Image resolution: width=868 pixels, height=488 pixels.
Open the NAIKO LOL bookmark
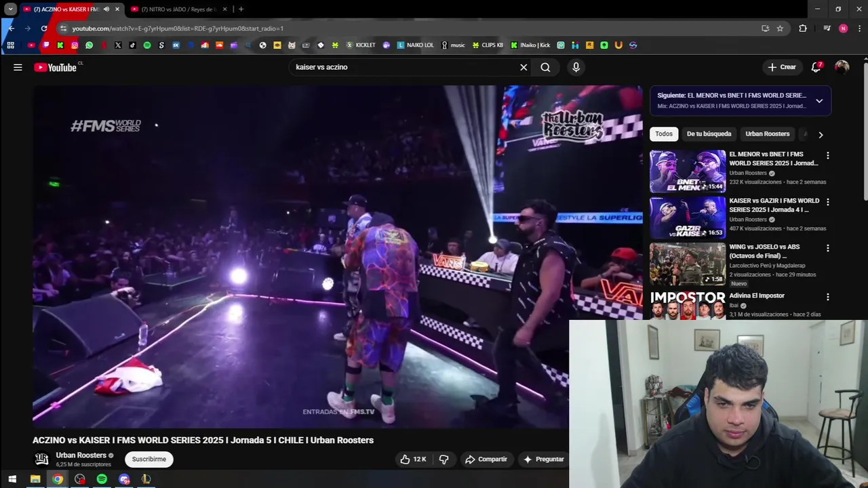415,45
